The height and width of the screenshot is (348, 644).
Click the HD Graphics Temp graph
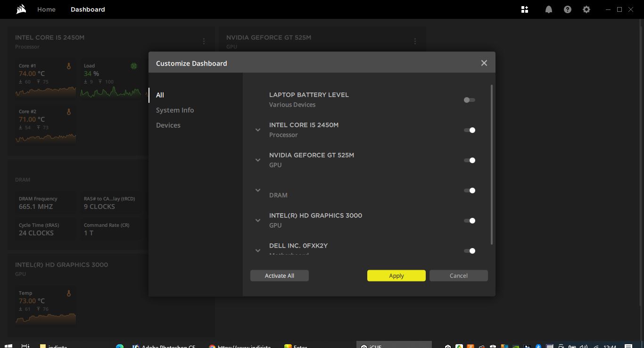(x=46, y=318)
